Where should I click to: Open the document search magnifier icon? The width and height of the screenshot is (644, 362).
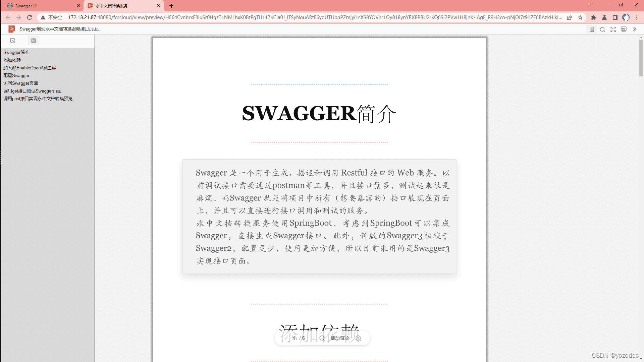point(602,29)
